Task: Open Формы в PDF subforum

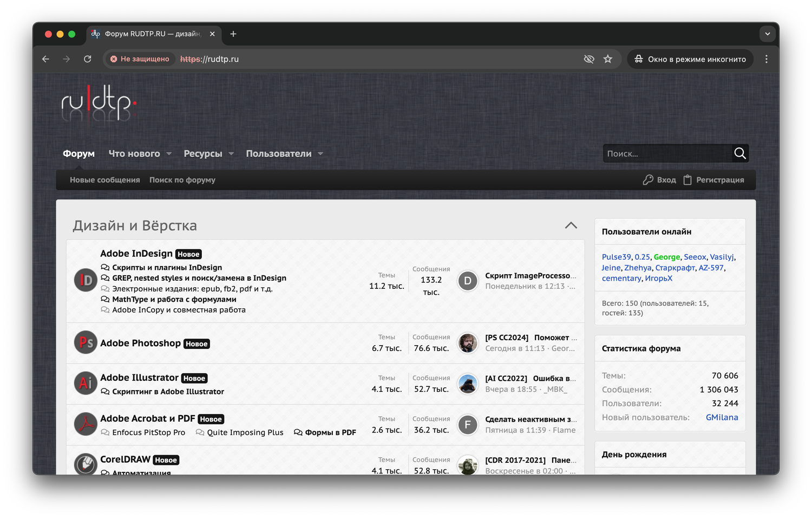Action: coord(330,432)
